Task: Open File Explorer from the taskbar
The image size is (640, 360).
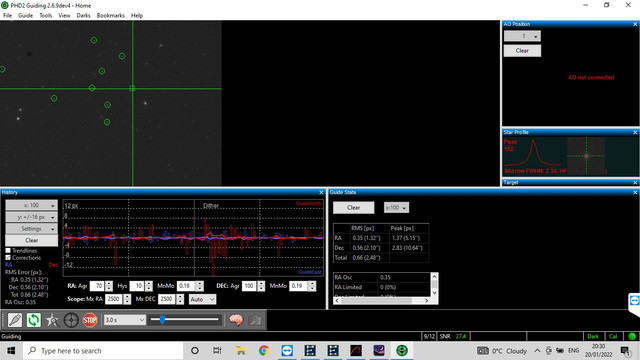Action: point(241,351)
